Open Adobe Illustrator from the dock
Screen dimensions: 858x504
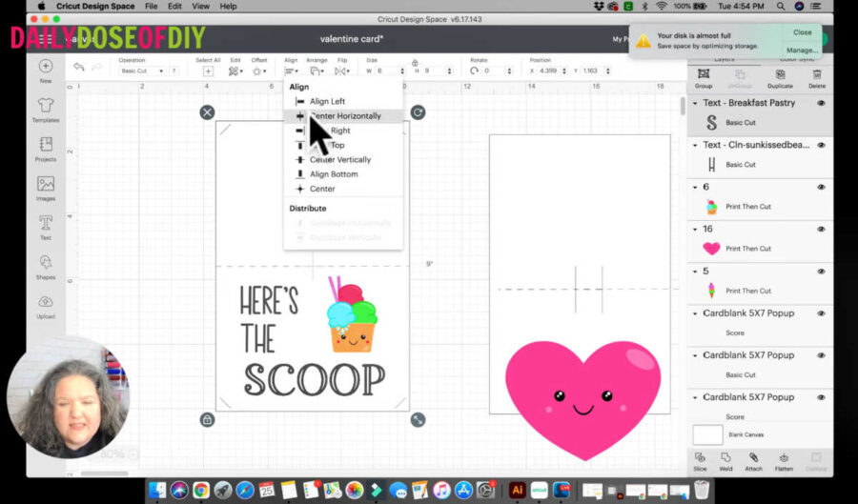click(517, 491)
